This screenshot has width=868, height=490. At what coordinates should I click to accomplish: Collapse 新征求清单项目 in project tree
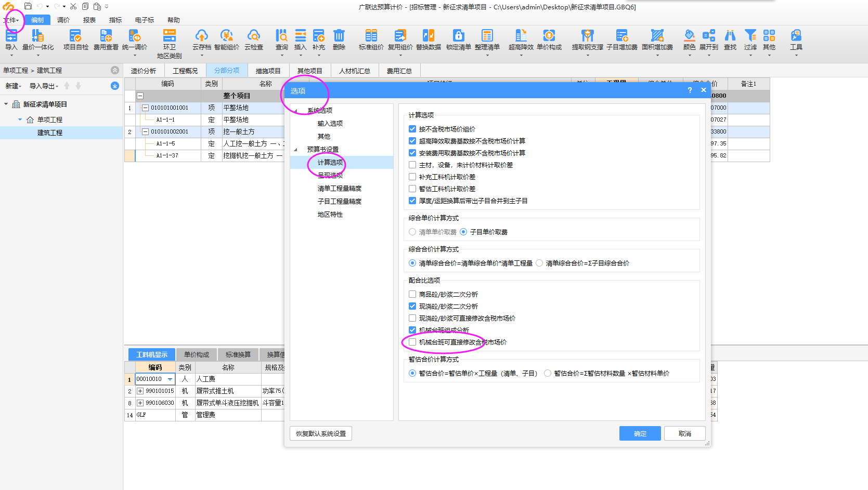coord(6,104)
